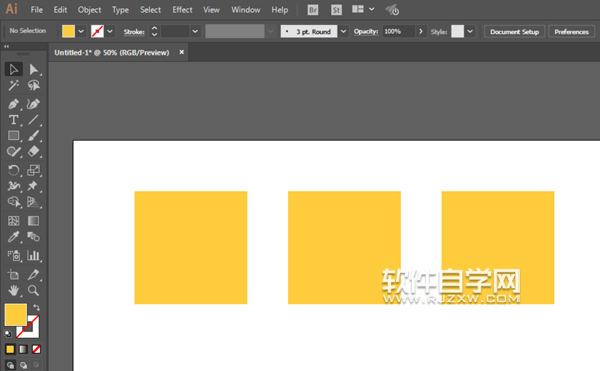
Task: Expand the fill color dropdown
Action: pos(81,31)
